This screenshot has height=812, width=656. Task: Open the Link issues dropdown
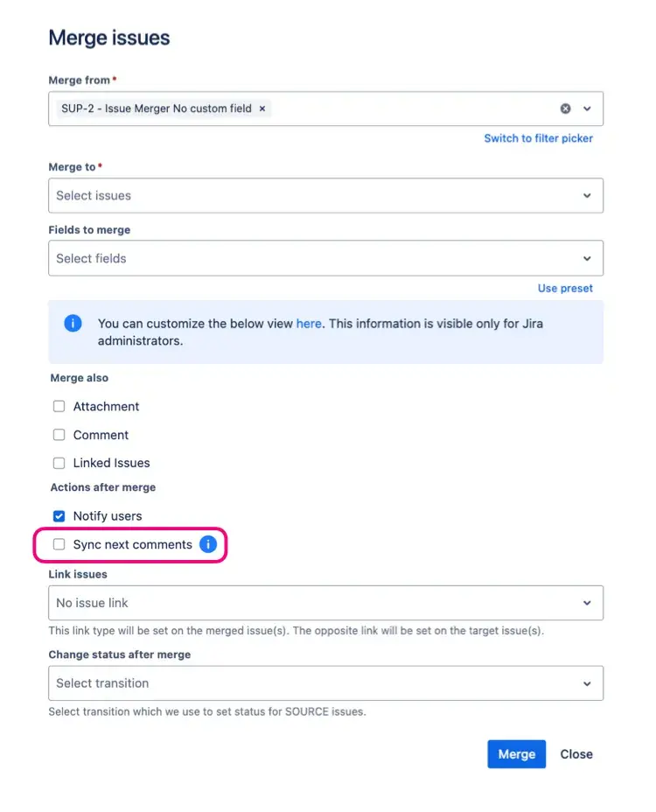tap(325, 603)
